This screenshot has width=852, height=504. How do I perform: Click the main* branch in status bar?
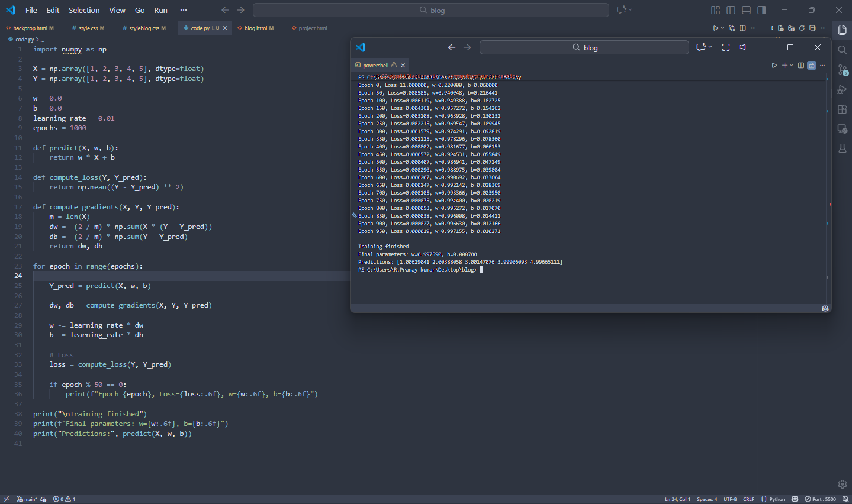click(x=28, y=499)
